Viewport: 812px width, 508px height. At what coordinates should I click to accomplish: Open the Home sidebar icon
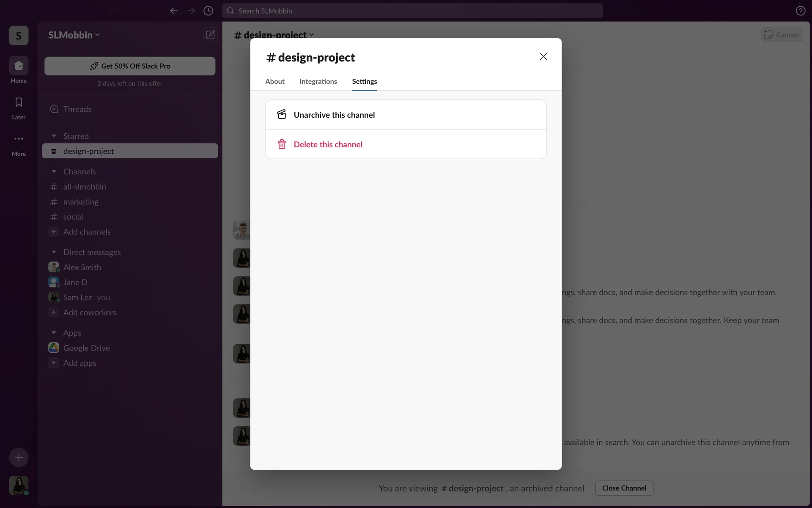[19, 66]
